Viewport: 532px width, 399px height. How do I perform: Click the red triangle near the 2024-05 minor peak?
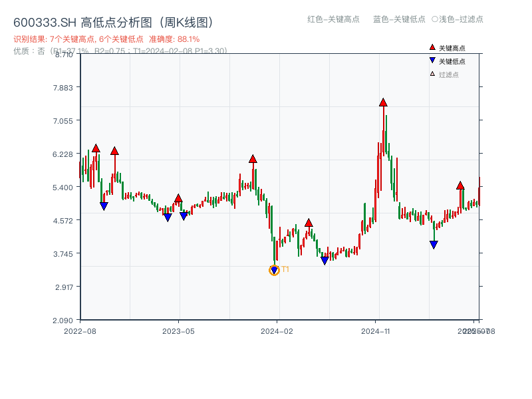coord(309,223)
